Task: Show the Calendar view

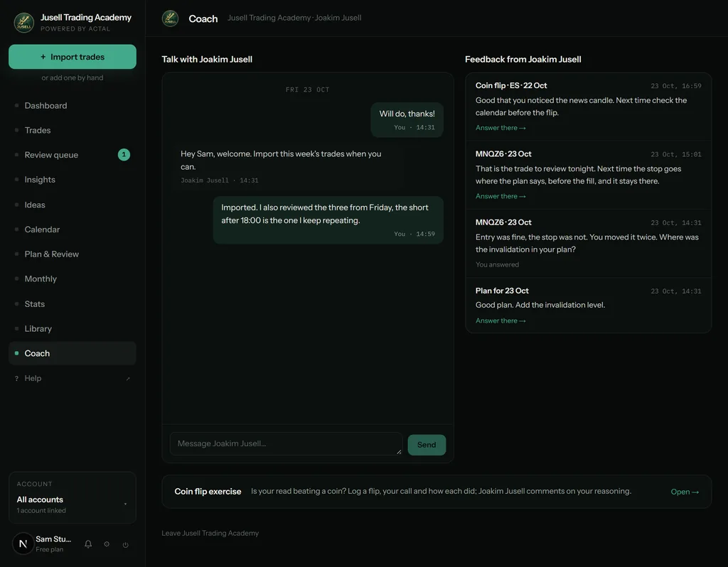Action: [73, 229]
